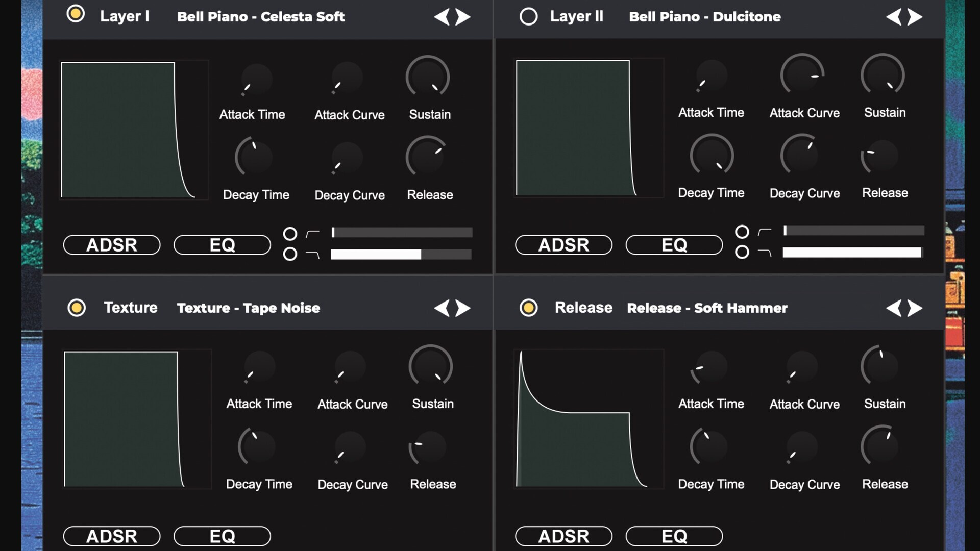Viewport: 980px width, 551px height.
Task: Select previous preset for Layer I
Action: point(442,17)
